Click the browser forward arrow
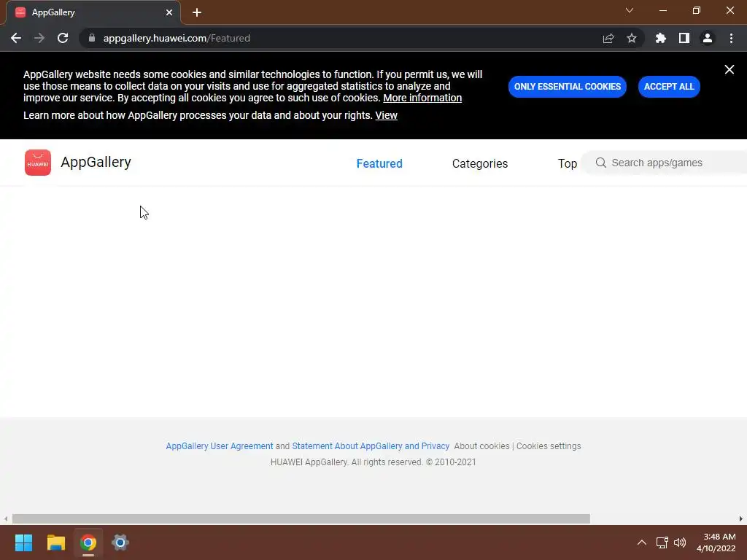 point(39,38)
